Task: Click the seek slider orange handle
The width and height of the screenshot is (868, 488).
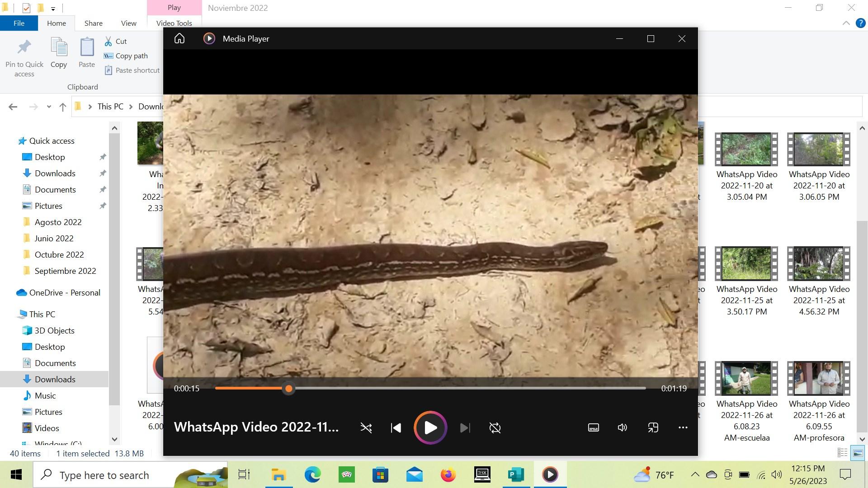Action: click(x=289, y=389)
